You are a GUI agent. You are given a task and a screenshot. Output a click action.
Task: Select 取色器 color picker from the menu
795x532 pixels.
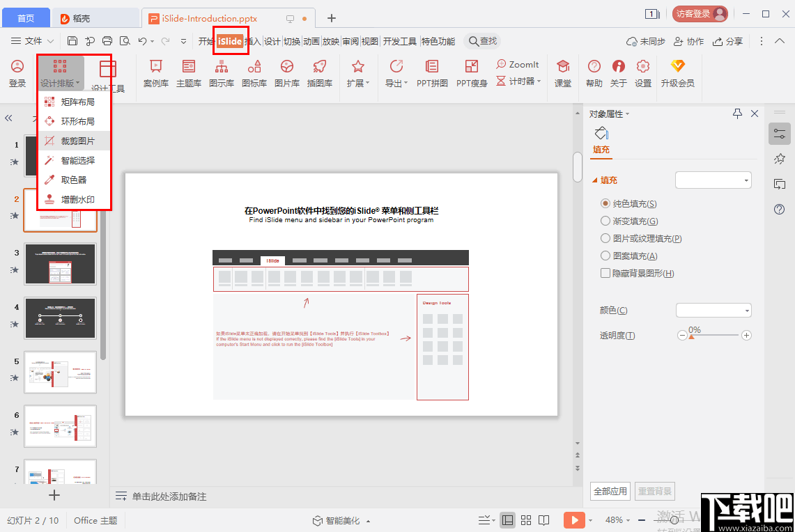point(72,179)
